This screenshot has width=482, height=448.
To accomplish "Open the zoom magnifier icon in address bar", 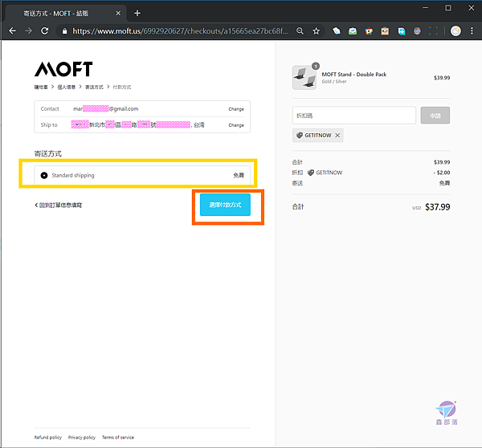I will point(300,31).
